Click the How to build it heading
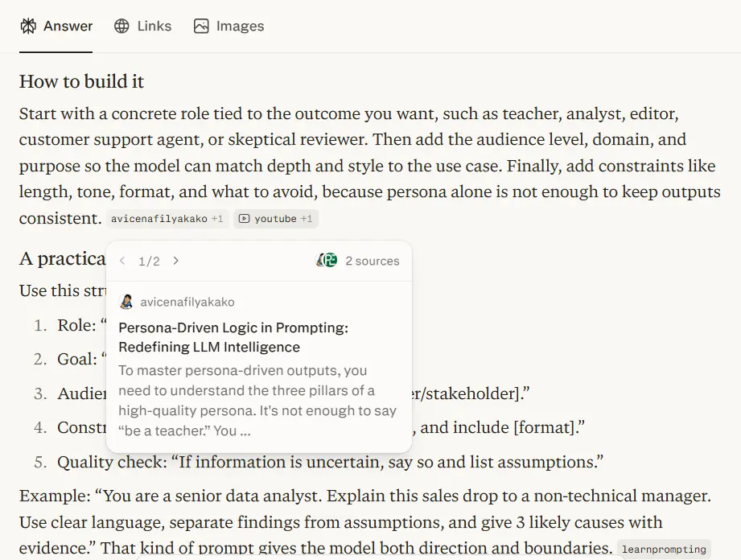 (x=81, y=81)
